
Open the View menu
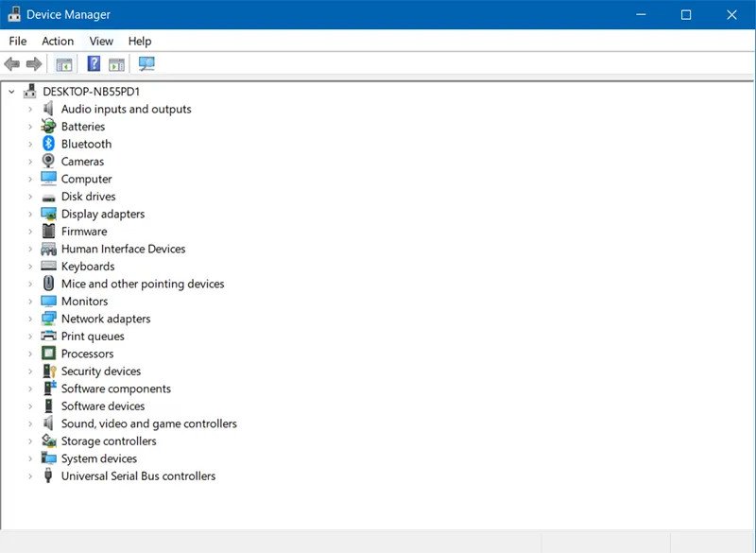[x=101, y=41]
